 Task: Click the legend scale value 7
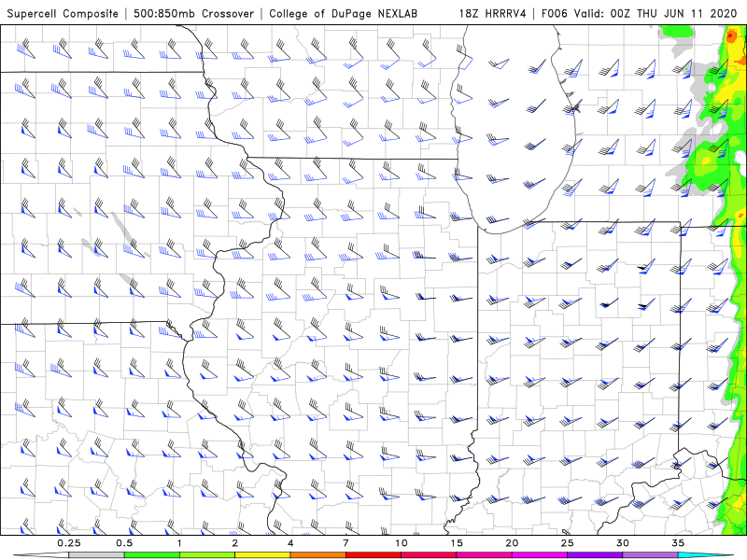(x=345, y=543)
